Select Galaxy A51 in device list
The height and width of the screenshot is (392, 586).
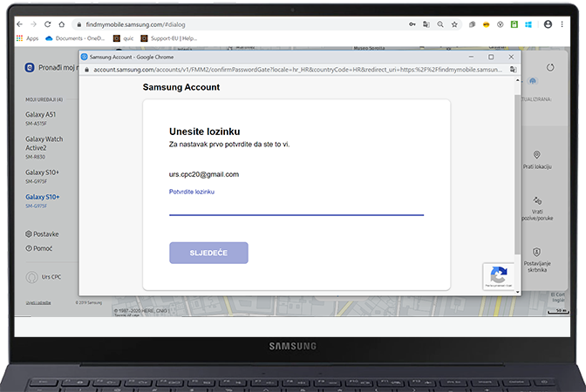pos(40,118)
